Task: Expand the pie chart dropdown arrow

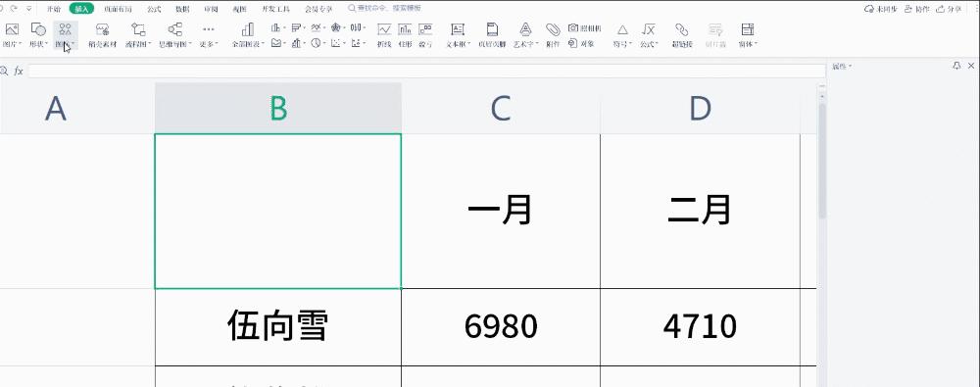Action: pos(324,43)
